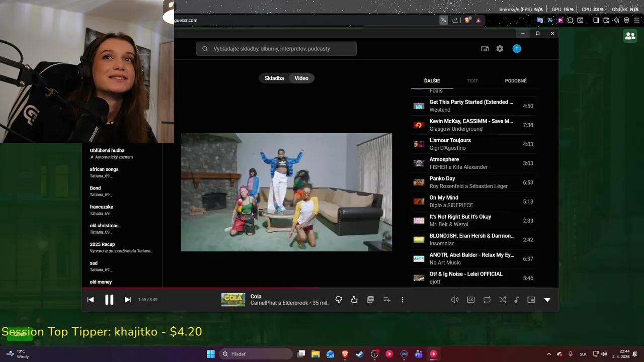Play On My Mind by Diplo
The height and width of the screenshot is (362, 644).
click(x=473, y=202)
